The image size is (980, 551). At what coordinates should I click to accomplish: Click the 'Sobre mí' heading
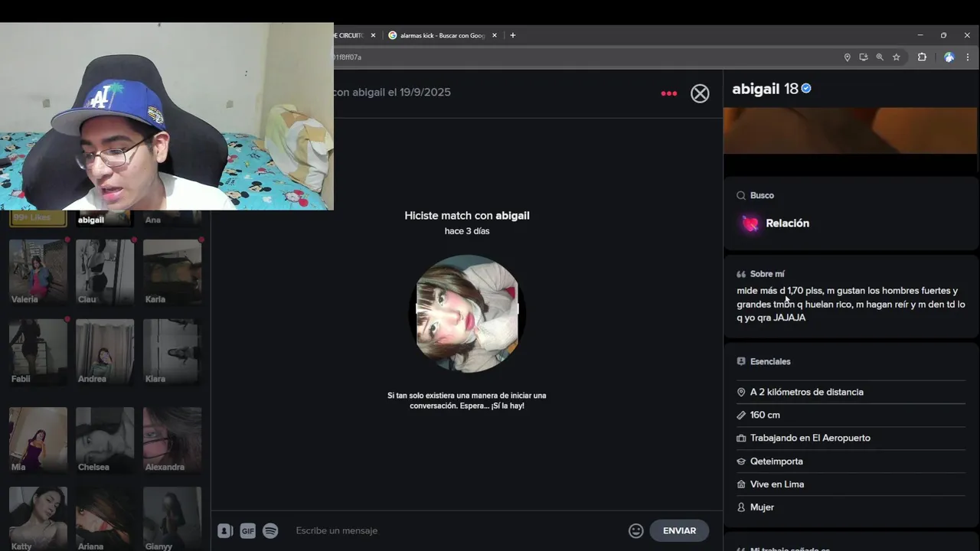click(767, 274)
